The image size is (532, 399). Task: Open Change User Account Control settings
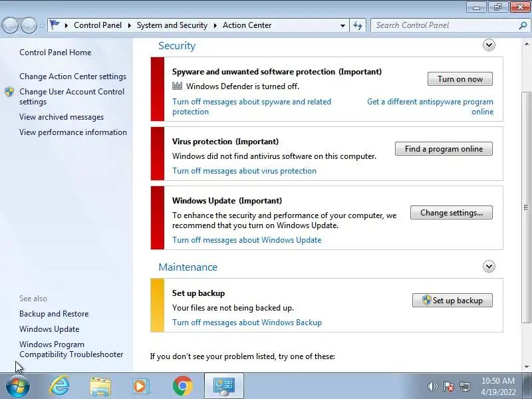[72, 96]
